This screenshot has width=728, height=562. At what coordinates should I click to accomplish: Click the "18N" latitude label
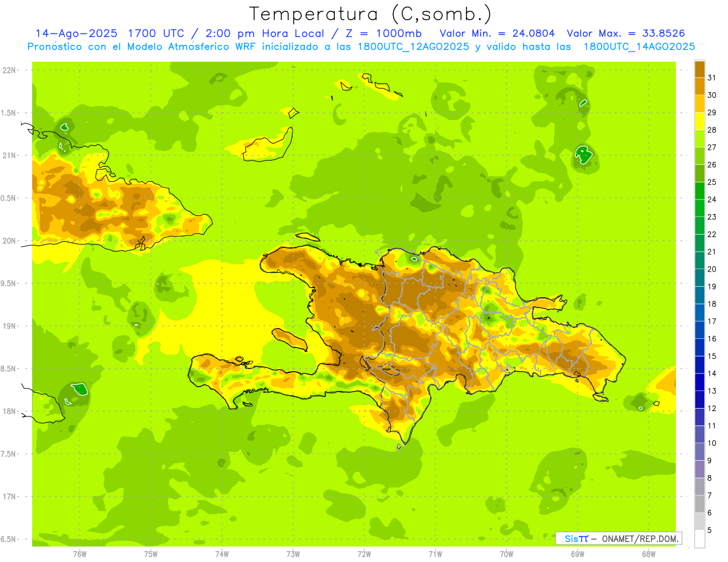(x=9, y=411)
